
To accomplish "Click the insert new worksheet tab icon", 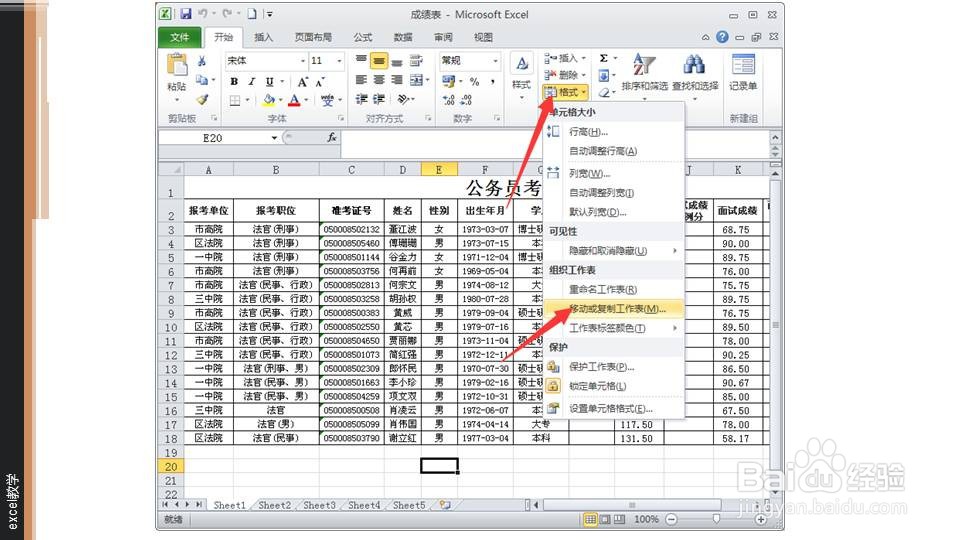I will point(445,505).
